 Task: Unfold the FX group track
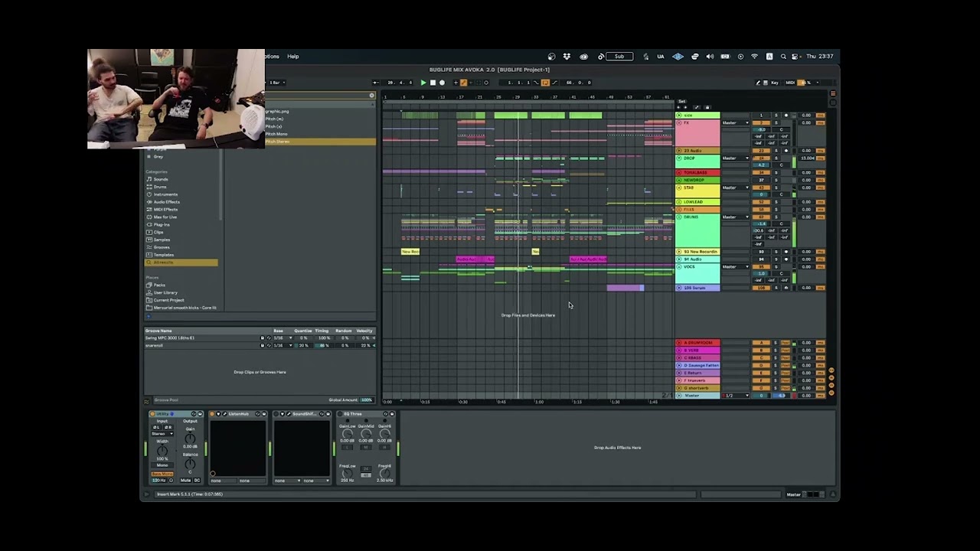[x=679, y=122]
